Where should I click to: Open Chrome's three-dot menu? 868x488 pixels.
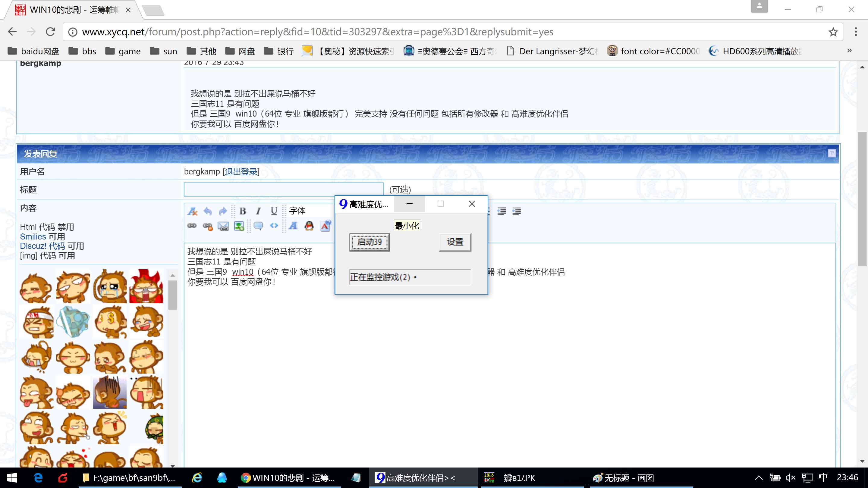[856, 32]
